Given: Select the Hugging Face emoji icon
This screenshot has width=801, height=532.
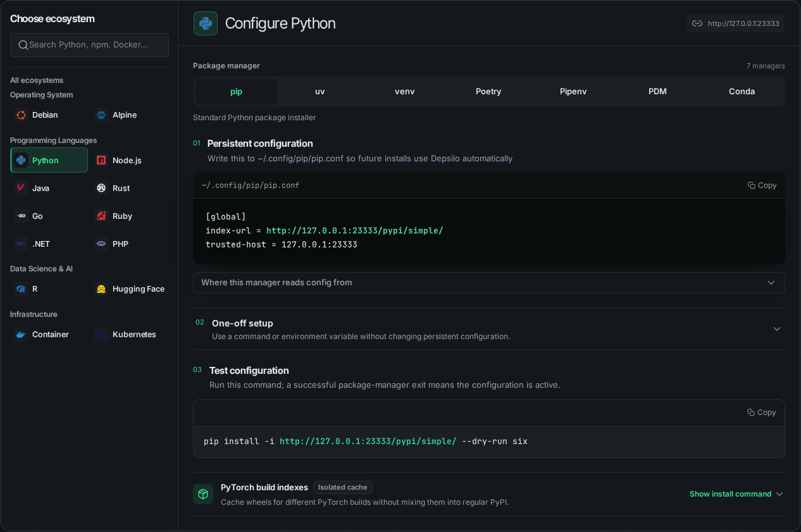Looking at the screenshot, I should 101,289.
